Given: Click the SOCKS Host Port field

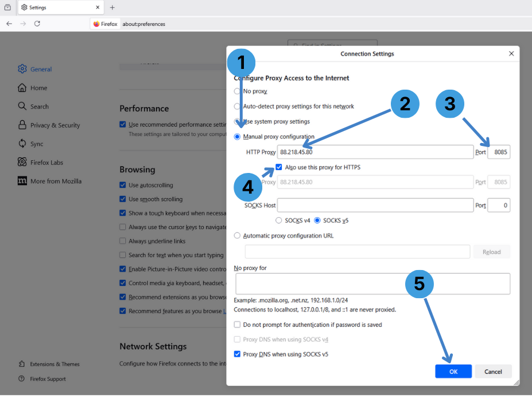Looking at the screenshot, I should coord(499,205).
